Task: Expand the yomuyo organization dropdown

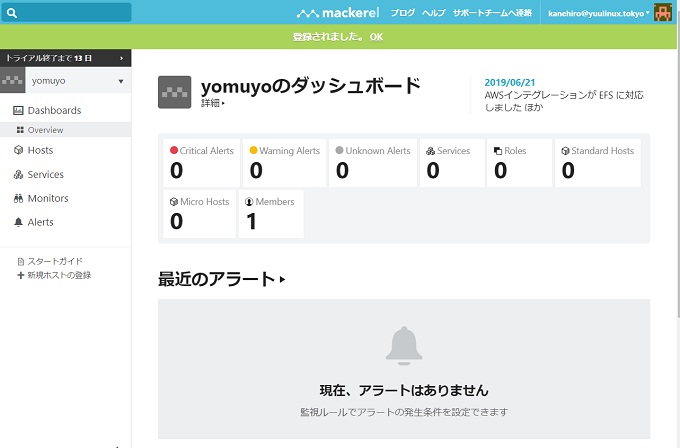Action: (x=121, y=81)
